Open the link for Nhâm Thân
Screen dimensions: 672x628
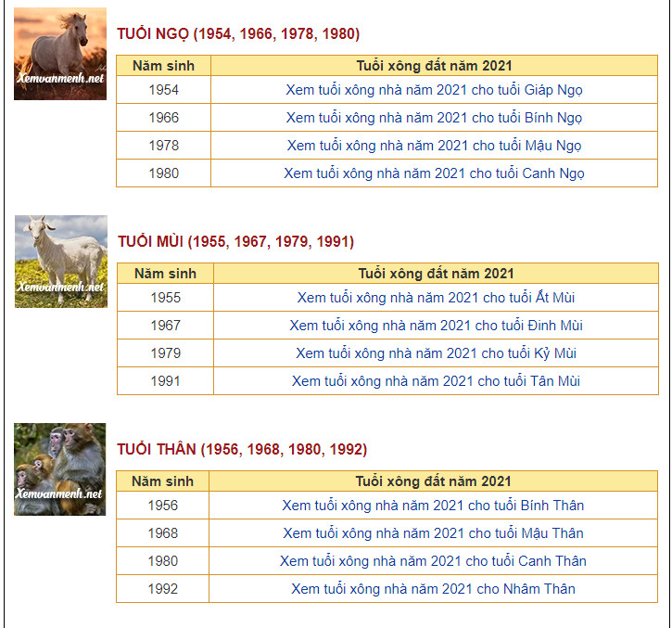pyautogui.click(x=433, y=589)
